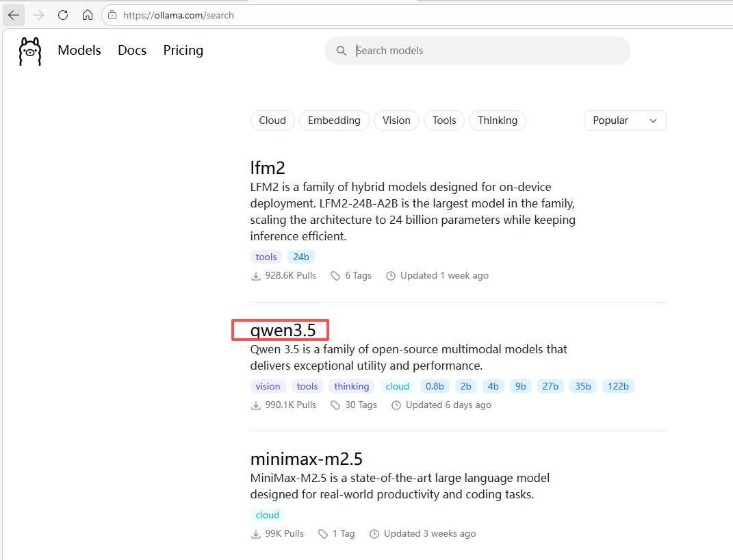The image size is (733, 560).
Task: Open the qwen3.5 model page
Action: pyautogui.click(x=283, y=330)
